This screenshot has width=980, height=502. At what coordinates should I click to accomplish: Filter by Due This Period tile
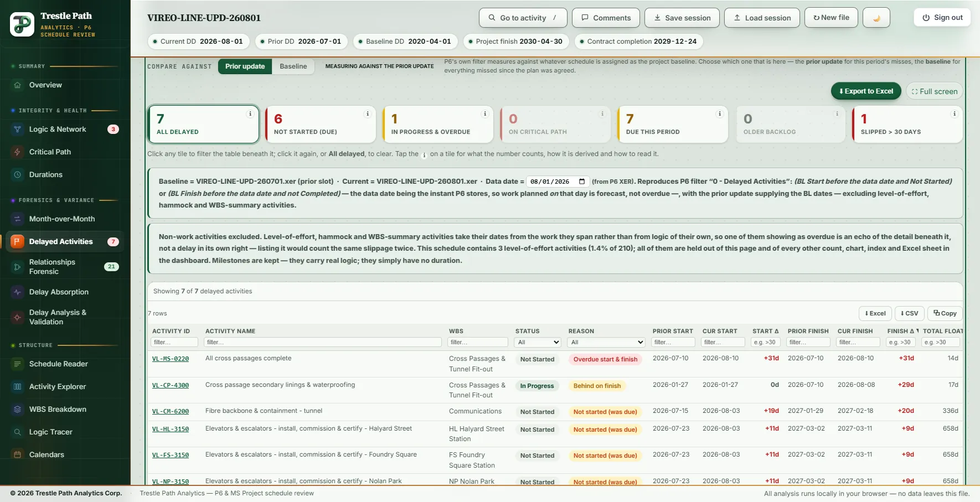(673, 125)
